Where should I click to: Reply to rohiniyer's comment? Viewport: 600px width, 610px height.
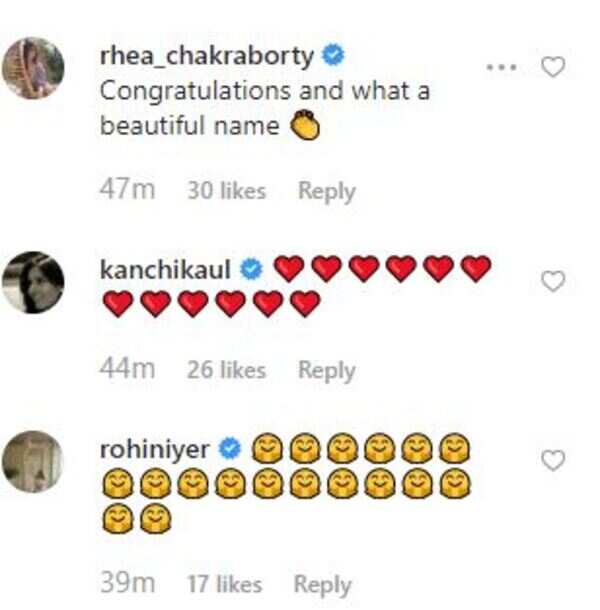click(x=322, y=585)
